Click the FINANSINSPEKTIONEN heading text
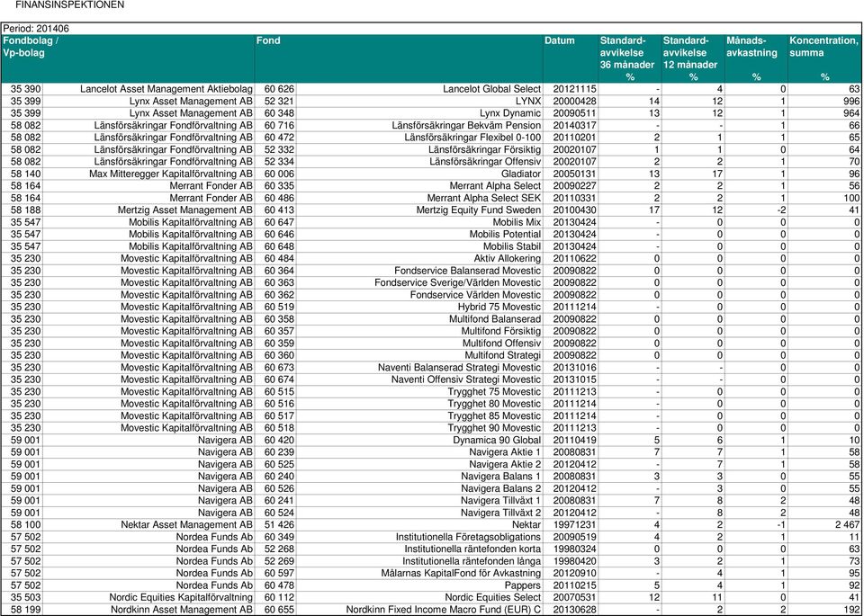The height and width of the screenshot is (616, 864). click(69, 5)
